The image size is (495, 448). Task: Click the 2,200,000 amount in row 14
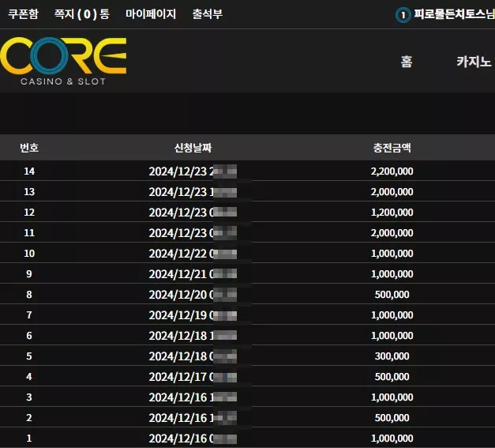392,171
